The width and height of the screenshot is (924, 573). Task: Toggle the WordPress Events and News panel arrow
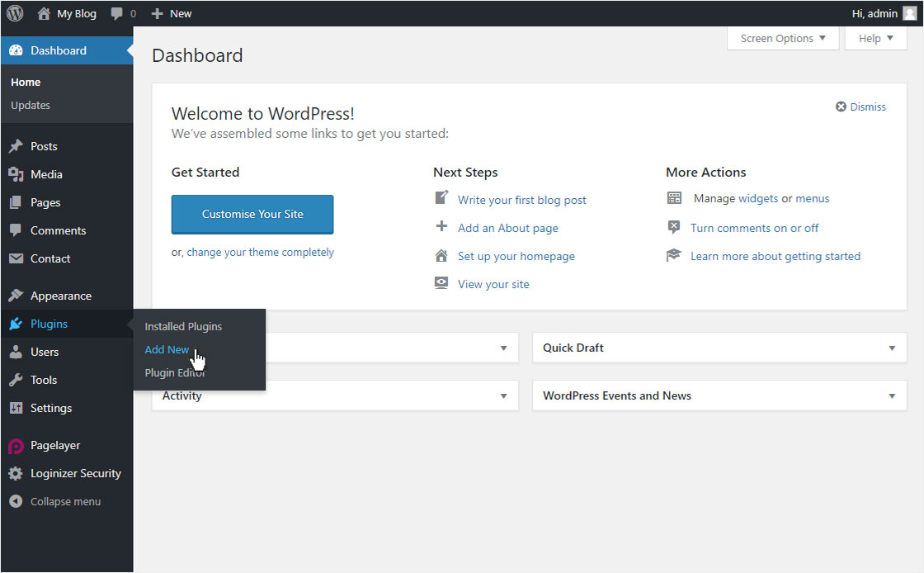pos(892,396)
